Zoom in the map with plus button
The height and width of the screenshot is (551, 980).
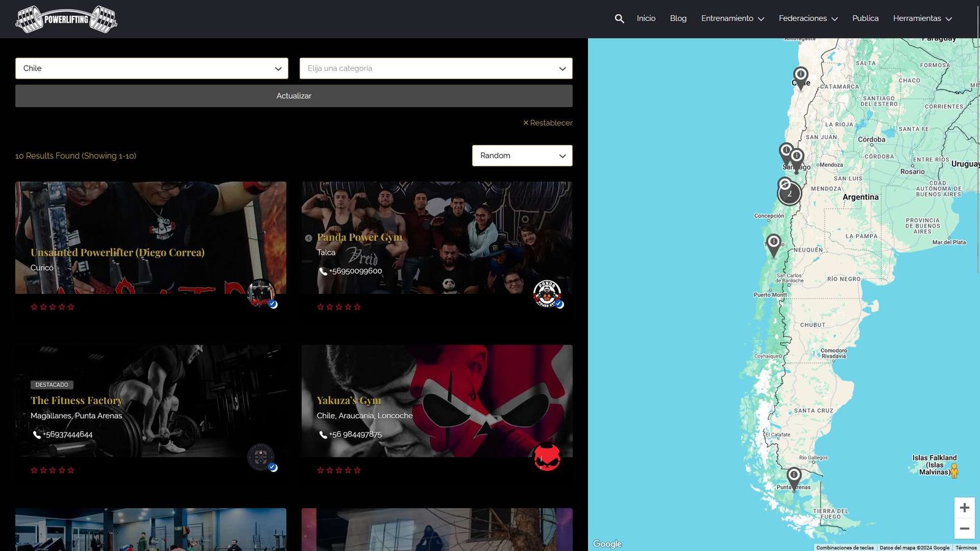tap(964, 508)
